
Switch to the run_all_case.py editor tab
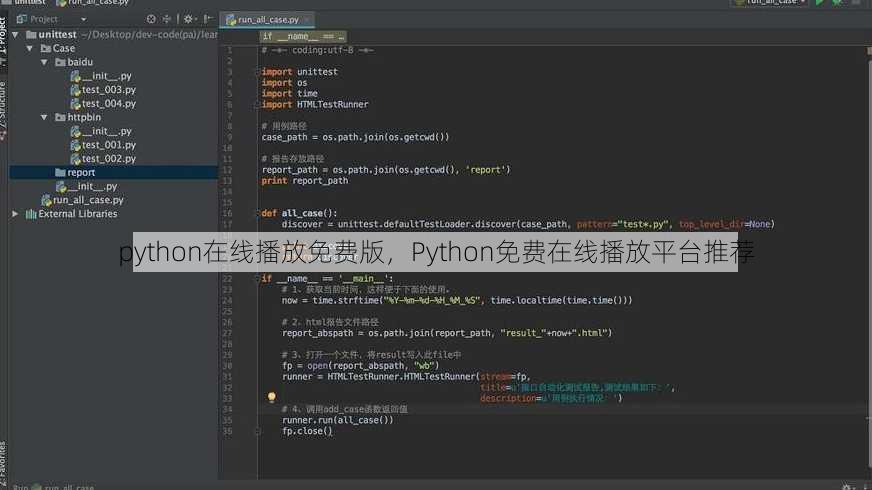click(x=268, y=20)
